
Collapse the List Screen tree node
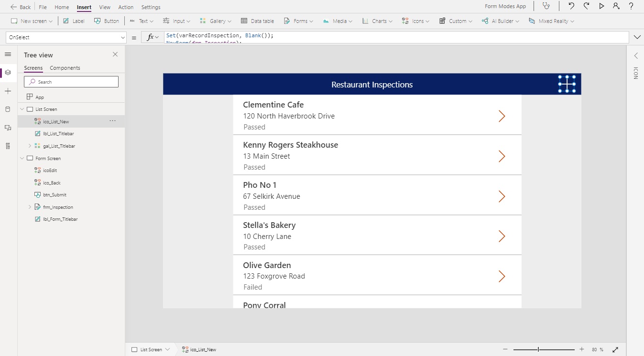click(x=22, y=109)
